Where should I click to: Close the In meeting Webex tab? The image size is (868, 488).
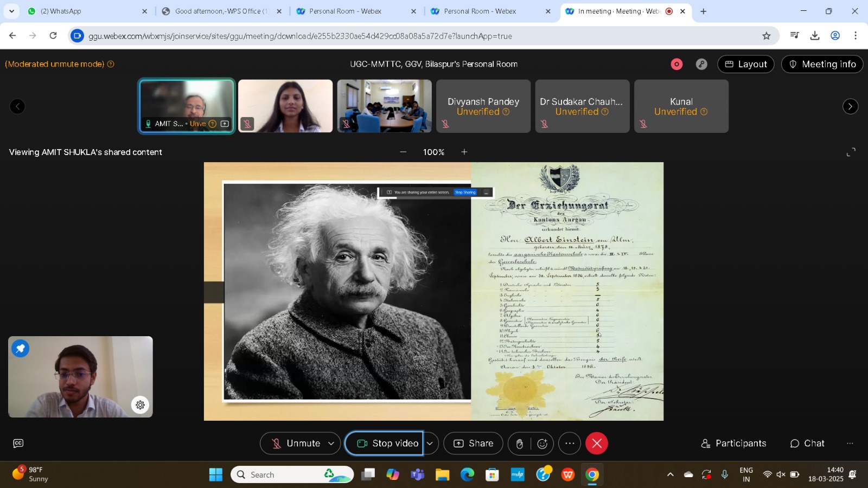tap(683, 11)
